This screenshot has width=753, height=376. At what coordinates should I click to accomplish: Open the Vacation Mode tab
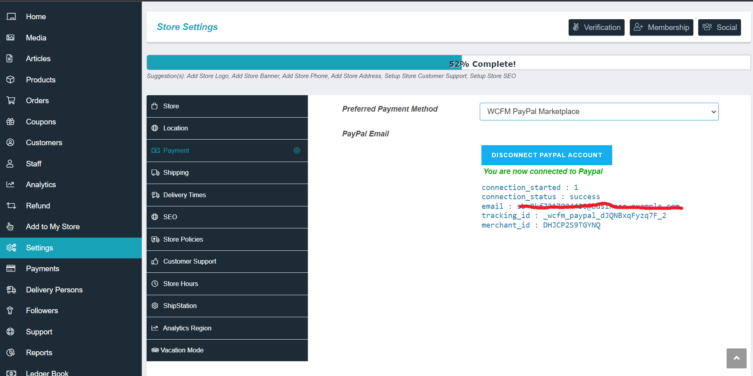[x=227, y=351]
